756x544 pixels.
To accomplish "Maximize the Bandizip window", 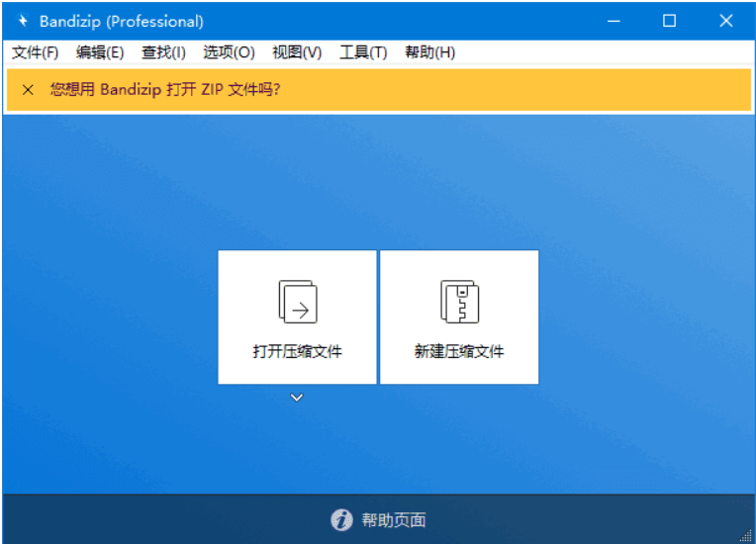I will [669, 21].
